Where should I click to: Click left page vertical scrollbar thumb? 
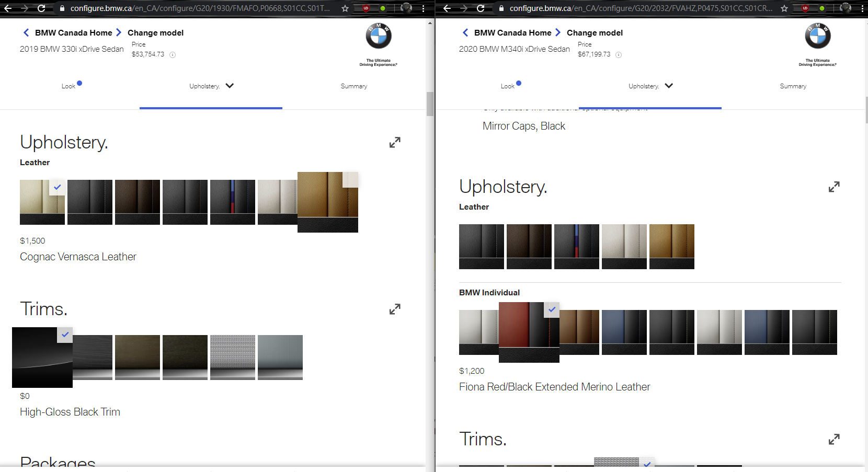(430, 103)
